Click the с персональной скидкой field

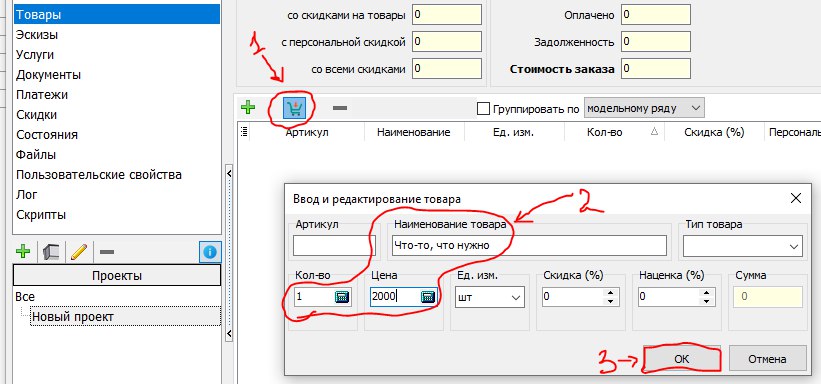[x=447, y=42]
